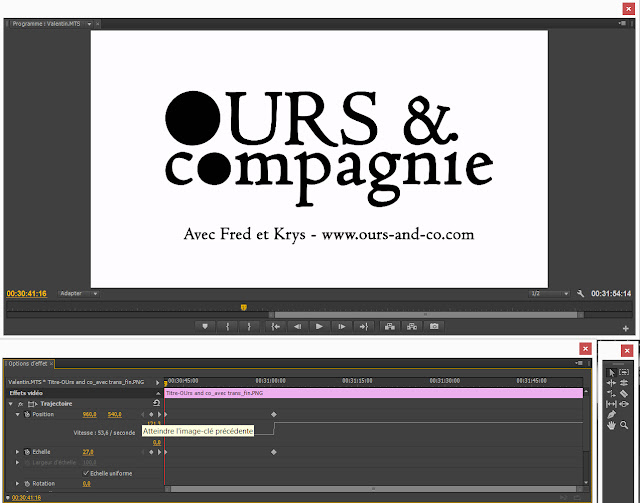
Task: Click the Program monitor zoom scroll bar
Action: coord(426,315)
